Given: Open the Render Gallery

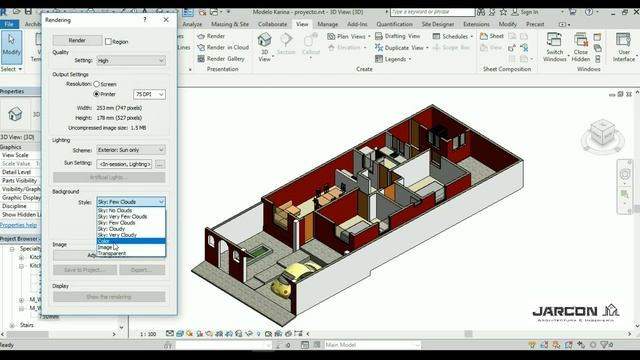Looking at the screenshot, I should 221,59.
